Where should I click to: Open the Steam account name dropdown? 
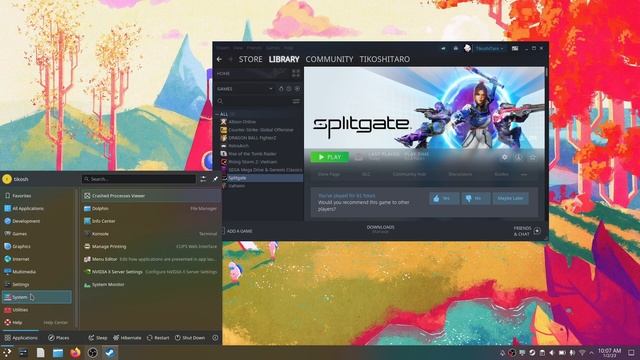coord(489,48)
